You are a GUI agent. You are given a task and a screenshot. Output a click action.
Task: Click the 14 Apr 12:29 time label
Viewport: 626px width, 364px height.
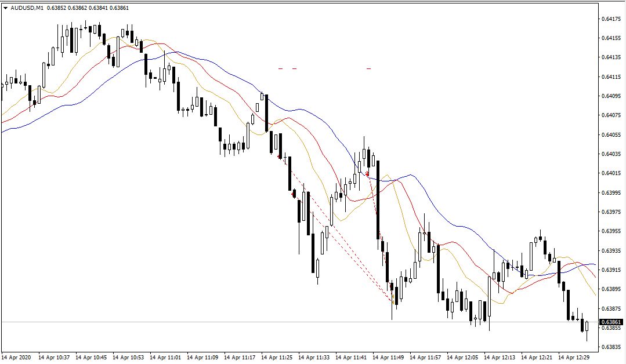coord(574,357)
